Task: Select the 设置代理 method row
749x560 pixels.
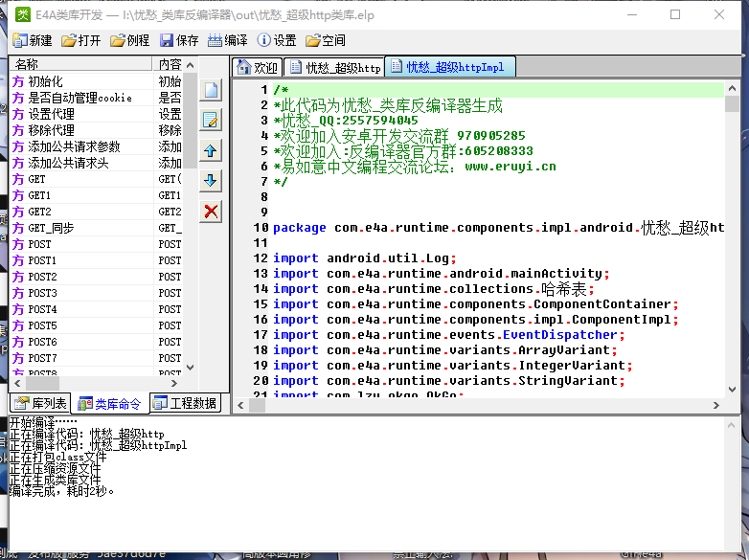Action: coord(96,114)
